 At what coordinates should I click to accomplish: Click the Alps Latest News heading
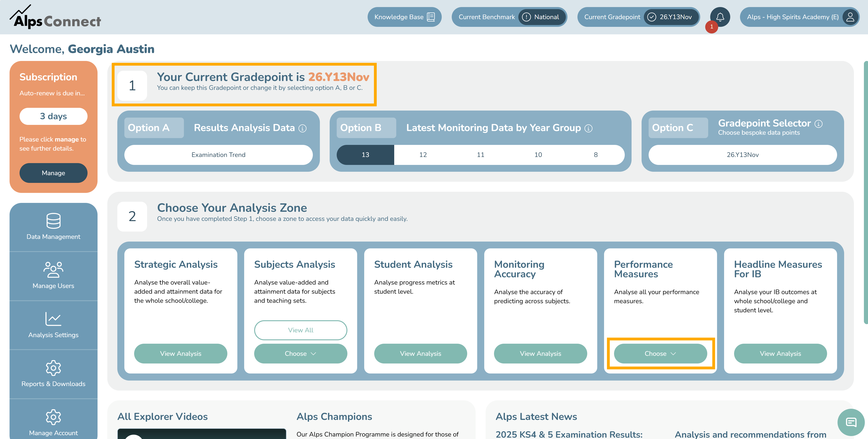click(536, 417)
